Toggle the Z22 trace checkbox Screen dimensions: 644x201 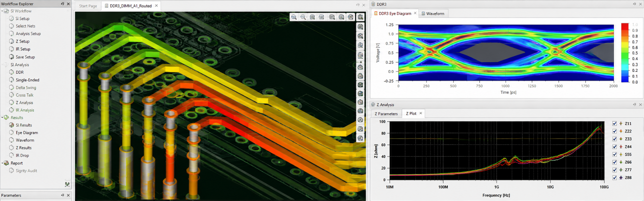click(x=614, y=131)
